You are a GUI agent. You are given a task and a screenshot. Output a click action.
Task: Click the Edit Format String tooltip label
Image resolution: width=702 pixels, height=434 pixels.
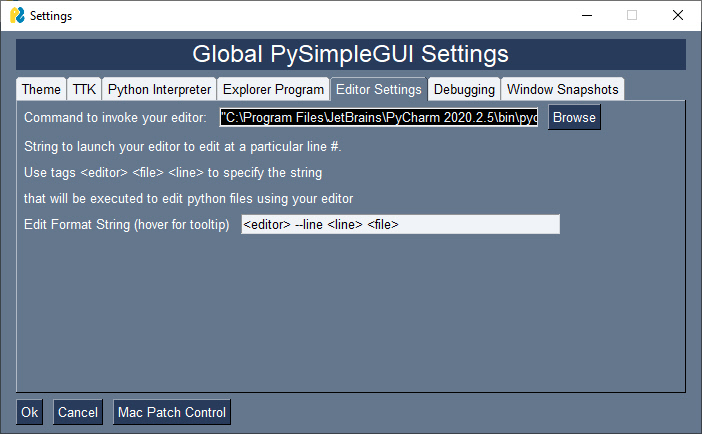(x=127, y=225)
